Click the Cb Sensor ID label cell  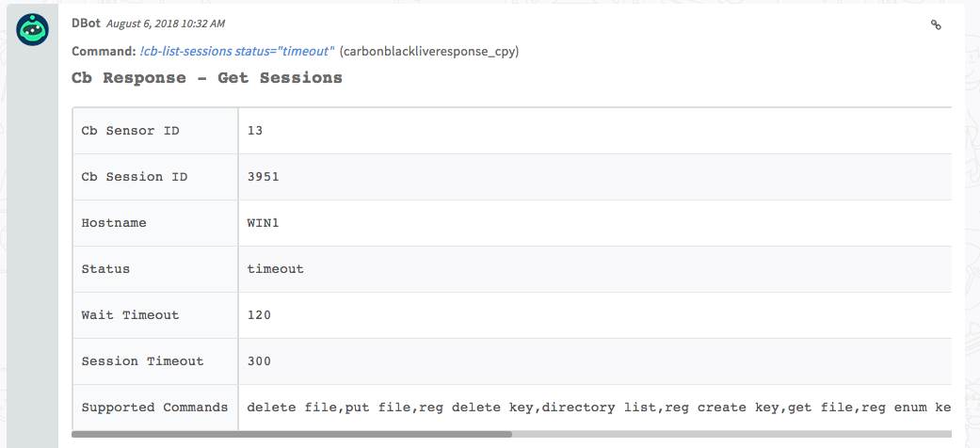click(131, 131)
